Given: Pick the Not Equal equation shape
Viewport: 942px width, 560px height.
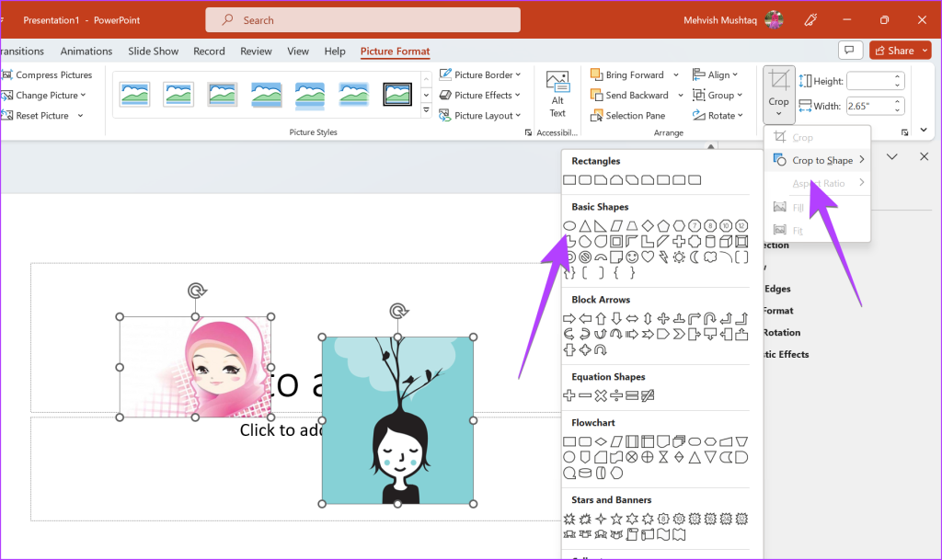Looking at the screenshot, I should [x=647, y=395].
